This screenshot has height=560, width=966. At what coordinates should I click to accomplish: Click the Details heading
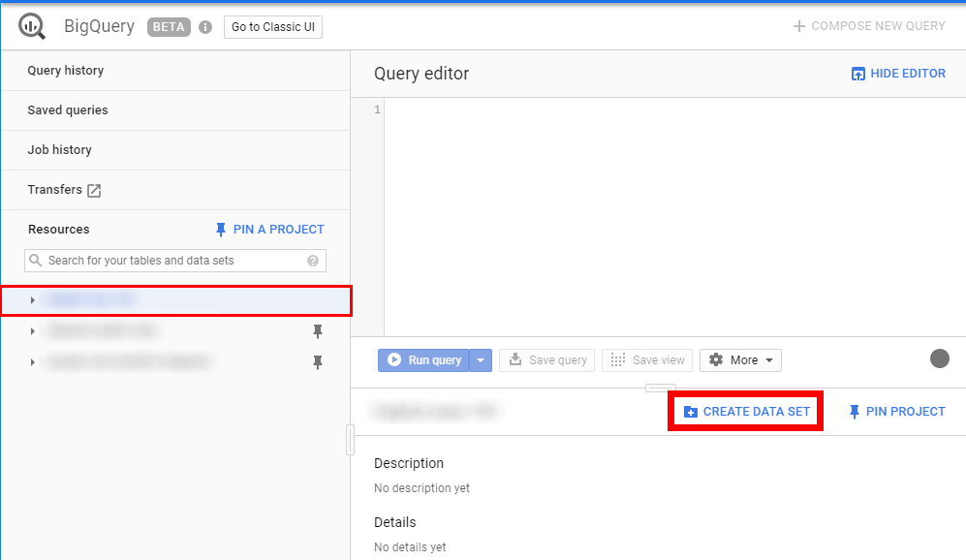click(x=395, y=522)
